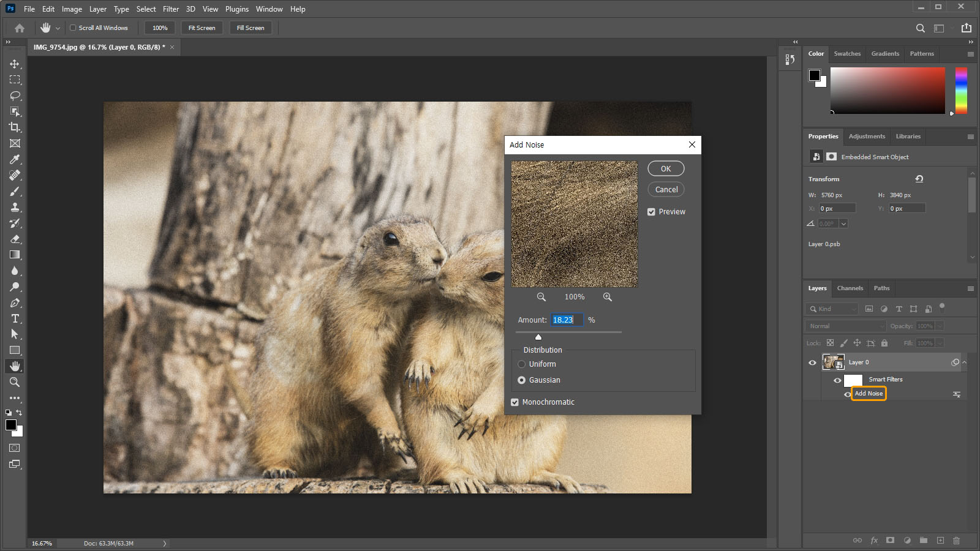Open the blend mode Normal dropdown
Viewport: 980px width, 551px height.
click(x=846, y=326)
